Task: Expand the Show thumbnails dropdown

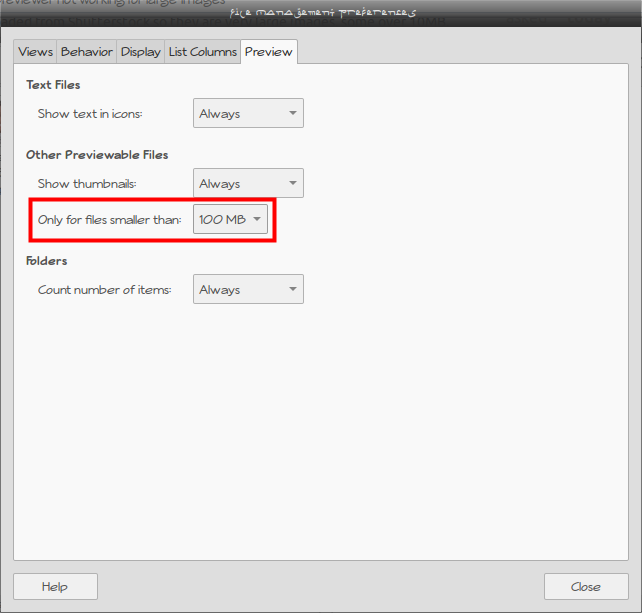Action: 248,184
